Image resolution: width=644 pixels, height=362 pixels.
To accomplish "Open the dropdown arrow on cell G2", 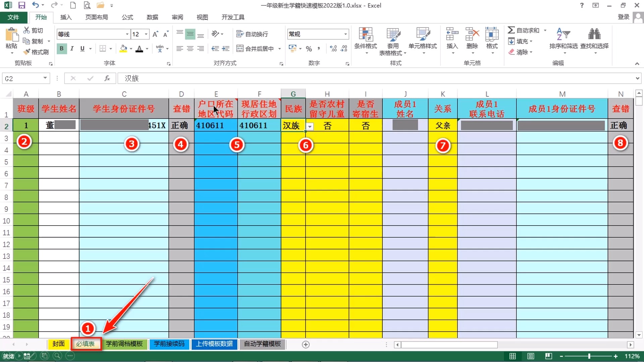I will (310, 126).
